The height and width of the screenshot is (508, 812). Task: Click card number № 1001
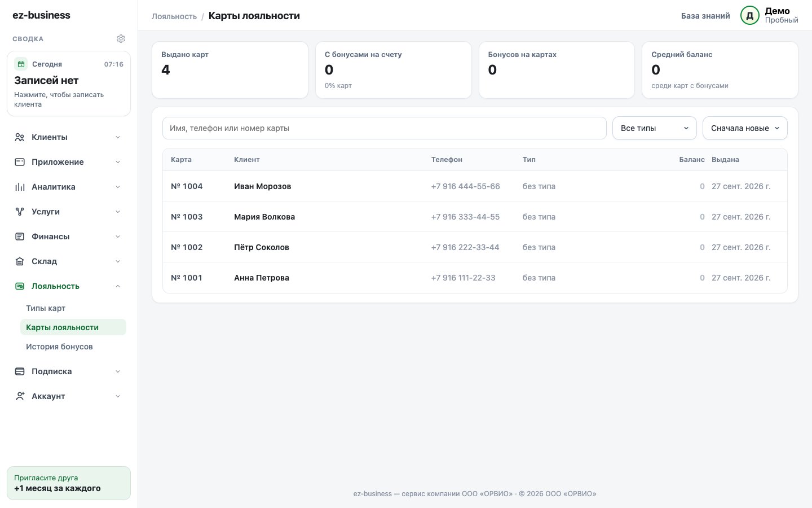(x=187, y=278)
